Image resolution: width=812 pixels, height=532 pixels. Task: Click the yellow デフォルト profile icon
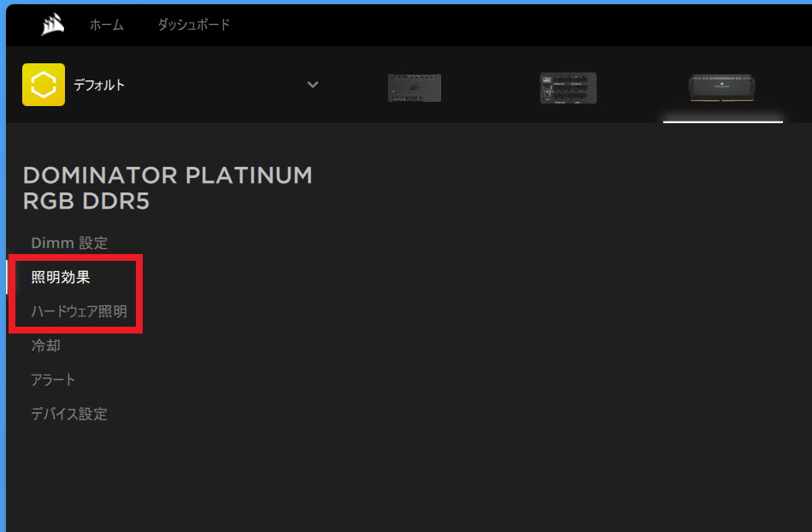click(44, 85)
